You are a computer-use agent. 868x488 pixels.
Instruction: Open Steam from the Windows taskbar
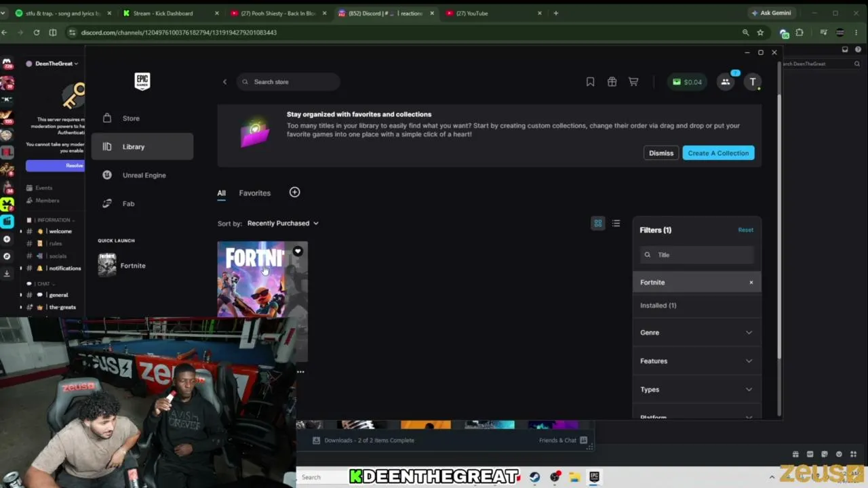535,477
